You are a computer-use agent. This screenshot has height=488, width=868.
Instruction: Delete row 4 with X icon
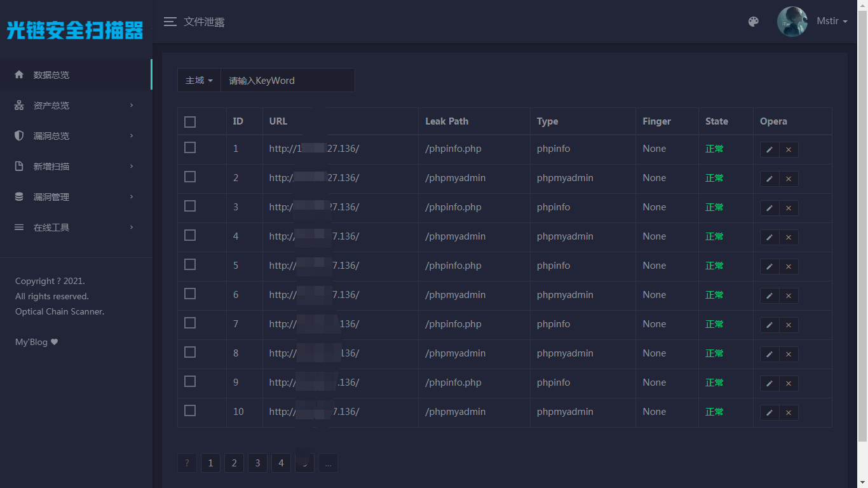[789, 238]
